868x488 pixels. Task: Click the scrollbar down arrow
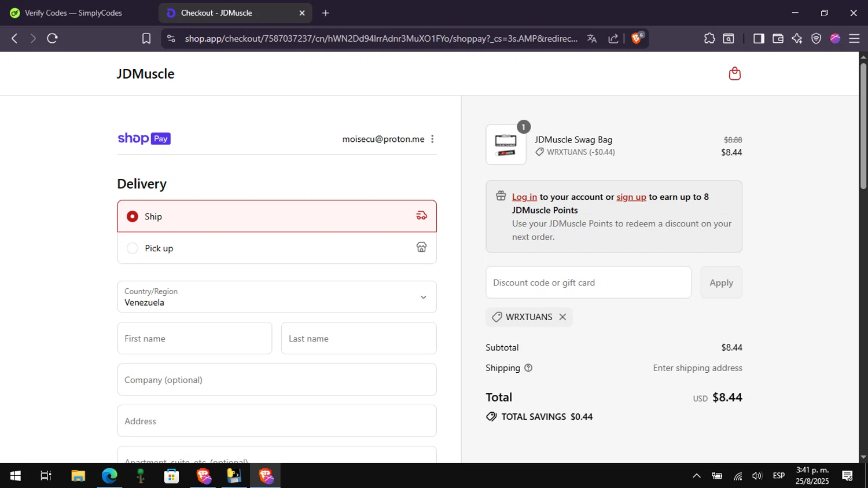[863, 457]
